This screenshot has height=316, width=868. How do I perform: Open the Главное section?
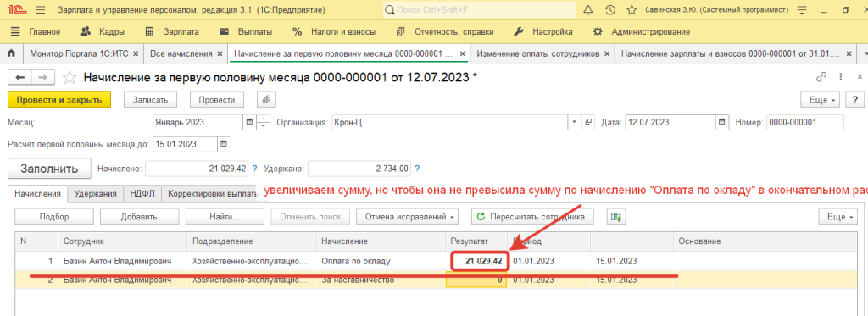tap(36, 31)
